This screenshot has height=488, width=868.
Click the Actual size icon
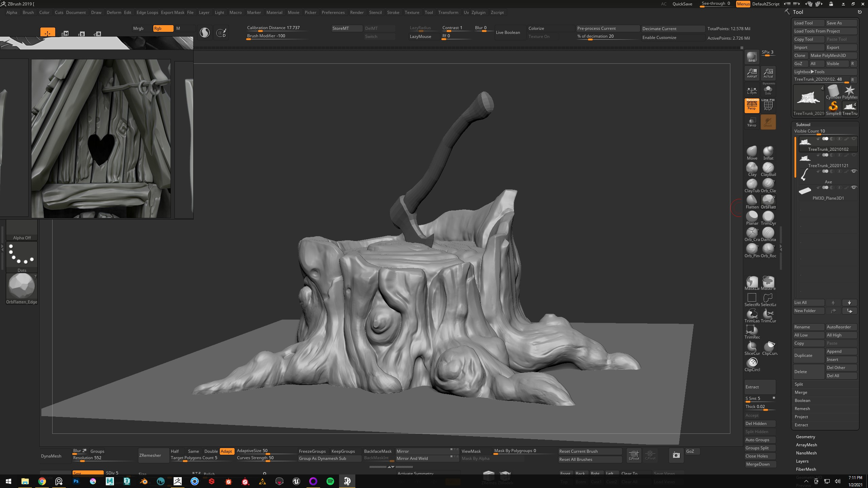tap(768, 73)
